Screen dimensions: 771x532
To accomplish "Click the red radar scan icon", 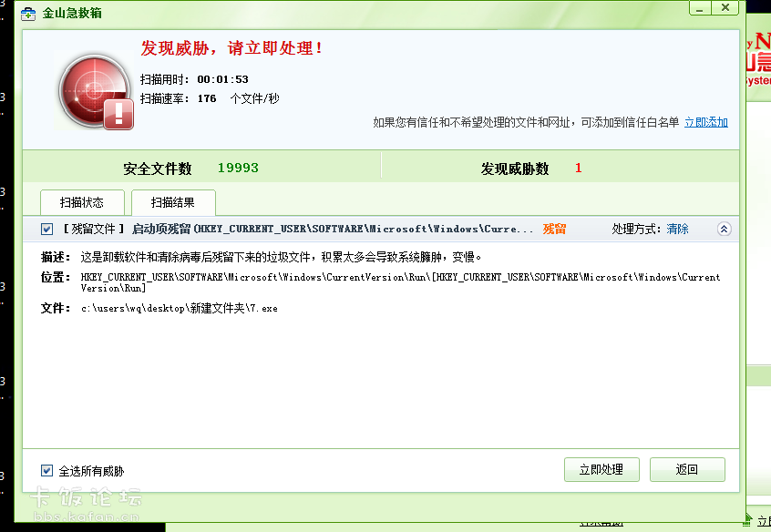I will 92,91.
